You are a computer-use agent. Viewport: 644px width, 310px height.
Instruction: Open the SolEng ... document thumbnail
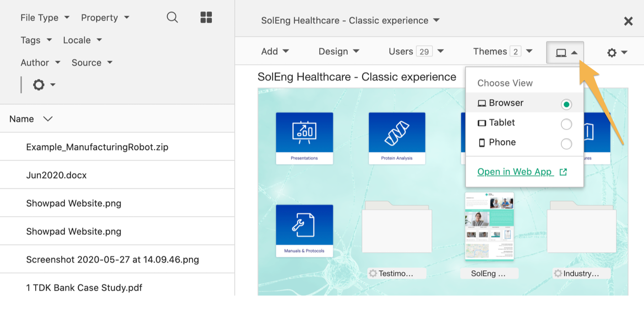pos(489,226)
